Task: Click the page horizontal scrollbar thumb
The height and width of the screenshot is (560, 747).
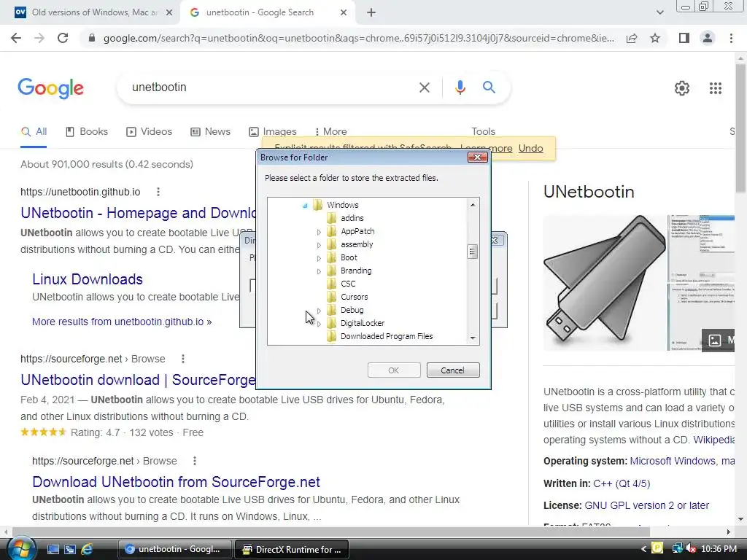Action: pos(331,532)
